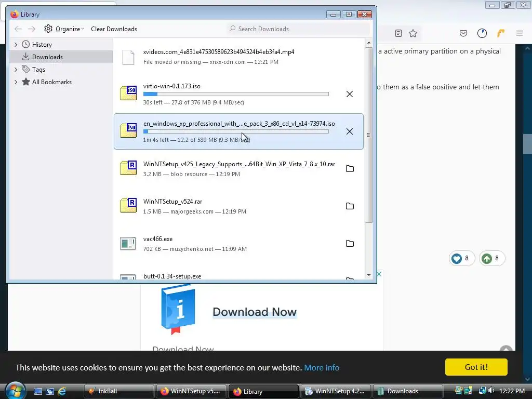Select Tags in the sidebar
The width and height of the screenshot is (532, 399).
(x=38, y=69)
